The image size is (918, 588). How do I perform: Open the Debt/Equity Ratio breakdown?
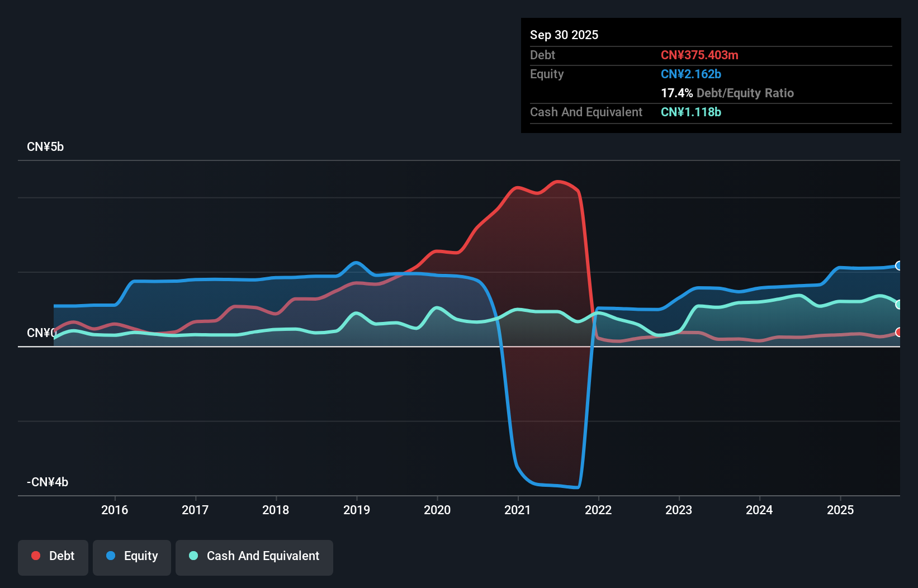tap(727, 93)
